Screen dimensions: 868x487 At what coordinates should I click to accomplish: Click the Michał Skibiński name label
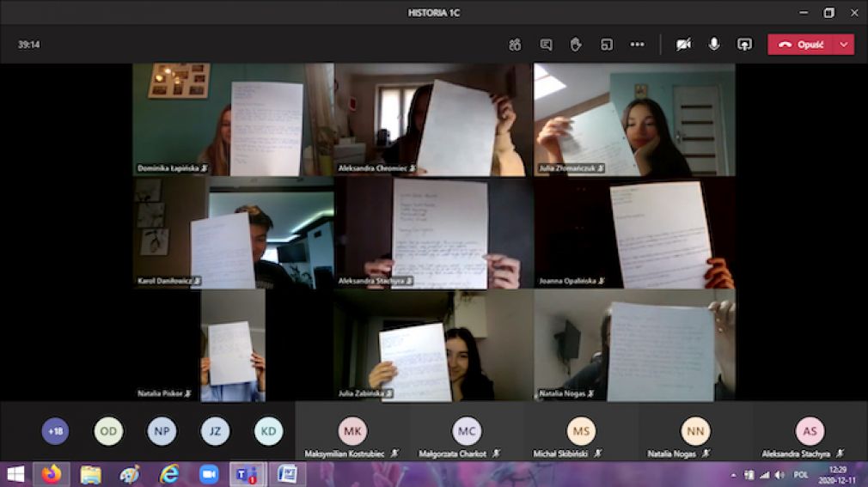[560, 454]
